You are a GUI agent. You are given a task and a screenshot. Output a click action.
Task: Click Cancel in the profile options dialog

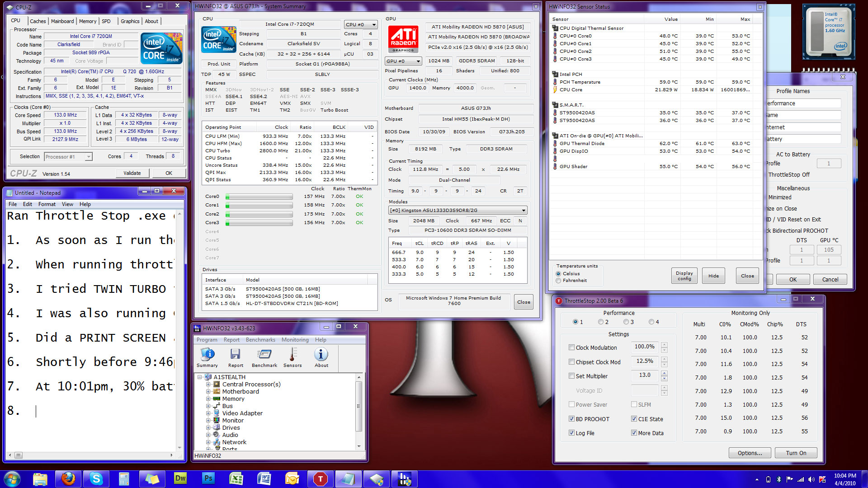point(830,279)
